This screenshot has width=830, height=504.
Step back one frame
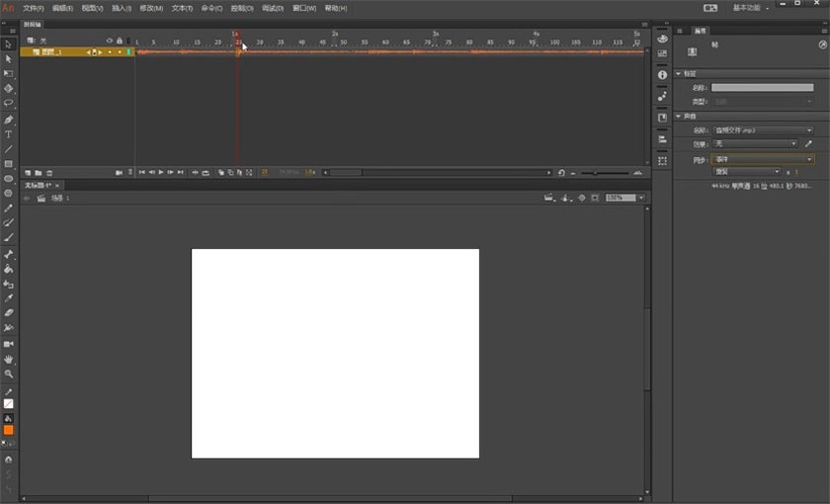coord(151,173)
